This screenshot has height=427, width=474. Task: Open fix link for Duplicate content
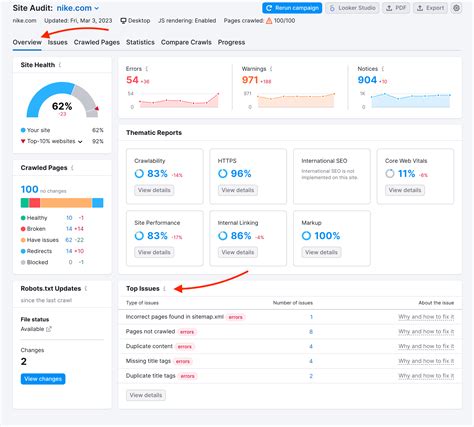[x=426, y=346]
